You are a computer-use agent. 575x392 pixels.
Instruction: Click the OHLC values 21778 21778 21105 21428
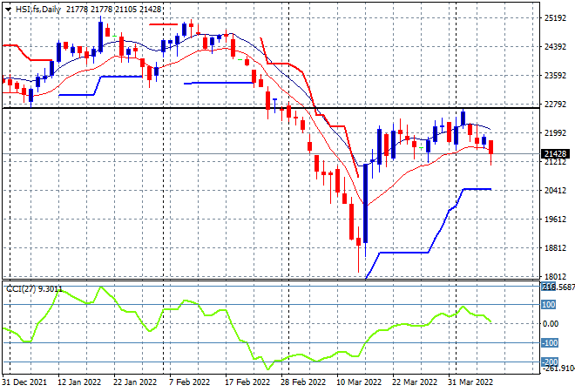click(113, 10)
